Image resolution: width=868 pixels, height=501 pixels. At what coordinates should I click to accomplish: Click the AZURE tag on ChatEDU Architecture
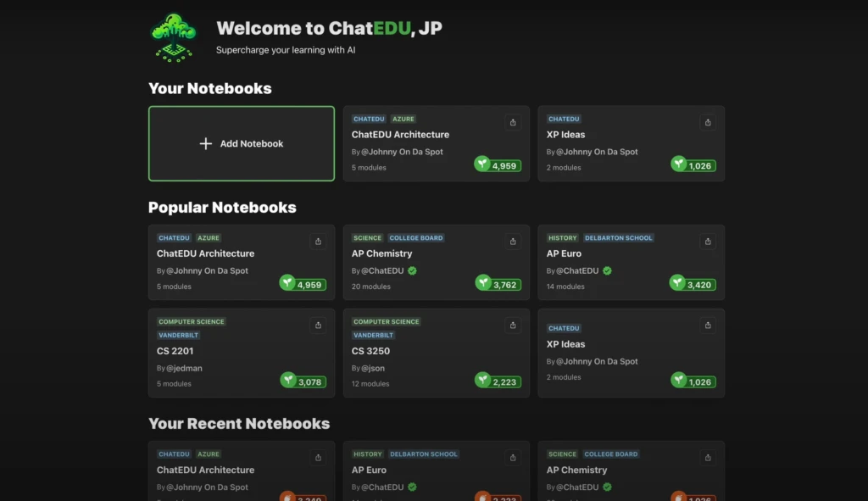pos(403,119)
